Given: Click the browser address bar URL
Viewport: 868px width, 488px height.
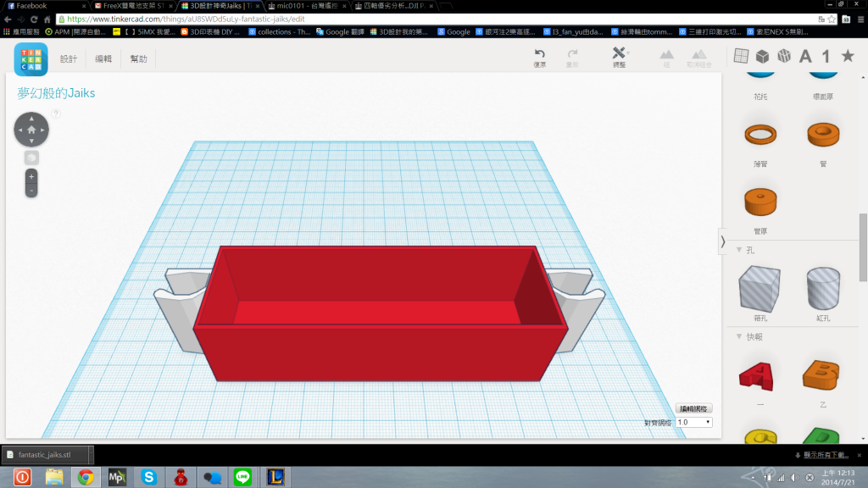Looking at the screenshot, I should coord(186,19).
